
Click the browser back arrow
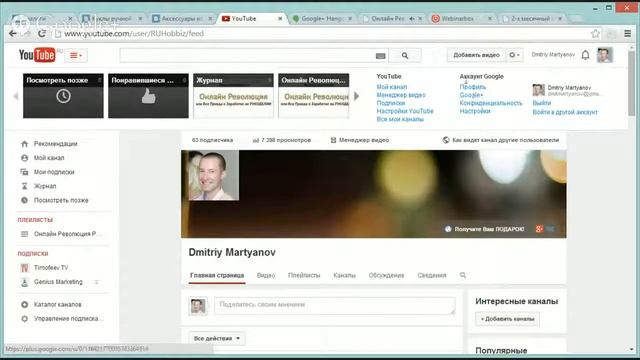(13, 33)
